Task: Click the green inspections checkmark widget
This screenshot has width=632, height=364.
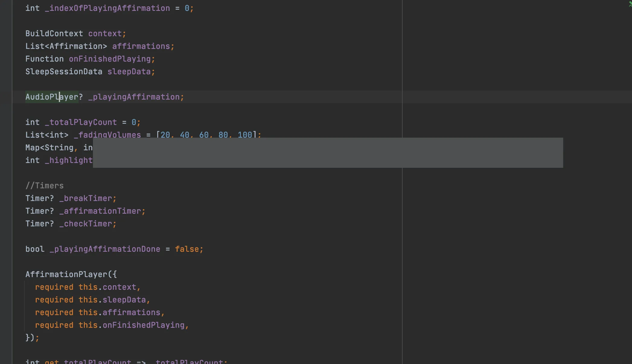Action: [x=630, y=4]
